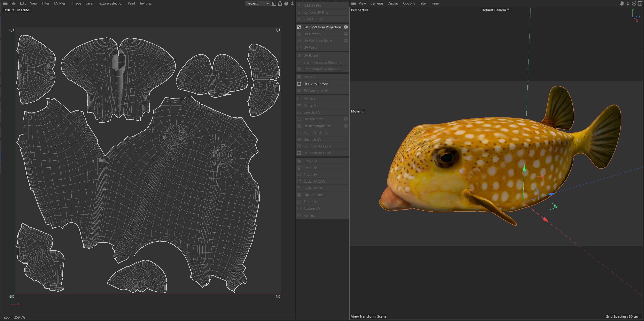The image size is (644, 321).
Task: Open the UV Mesh menu
Action: tap(61, 3)
